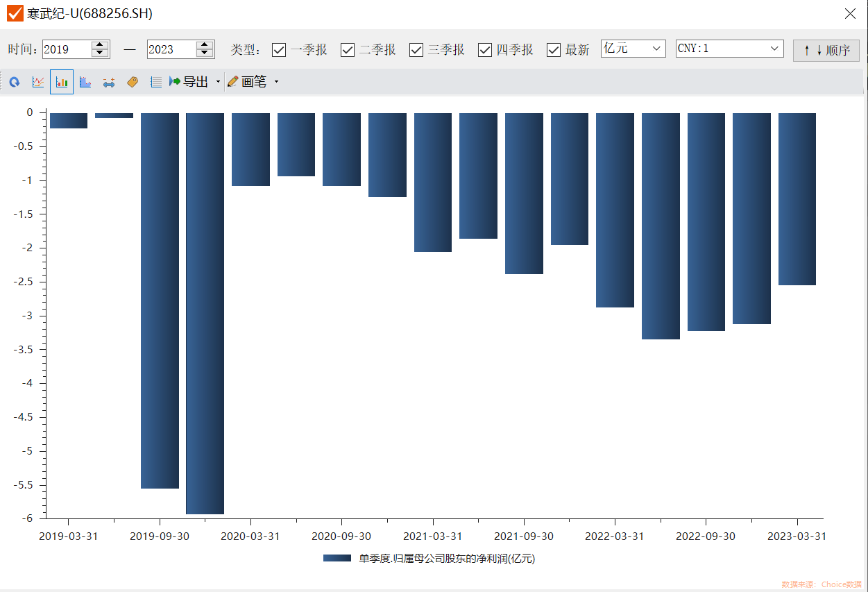This screenshot has width=868, height=592.
Task: Show gridlines with the lined-list icon
Action: [x=156, y=82]
